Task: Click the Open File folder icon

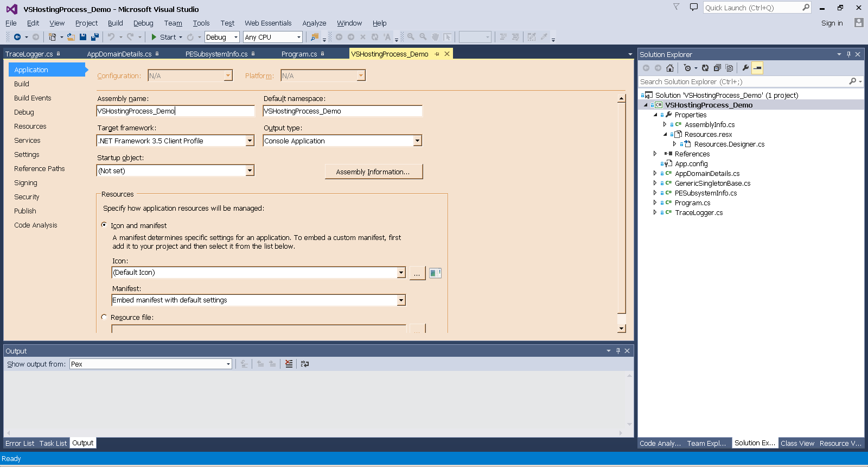Action: tap(71, 37)
